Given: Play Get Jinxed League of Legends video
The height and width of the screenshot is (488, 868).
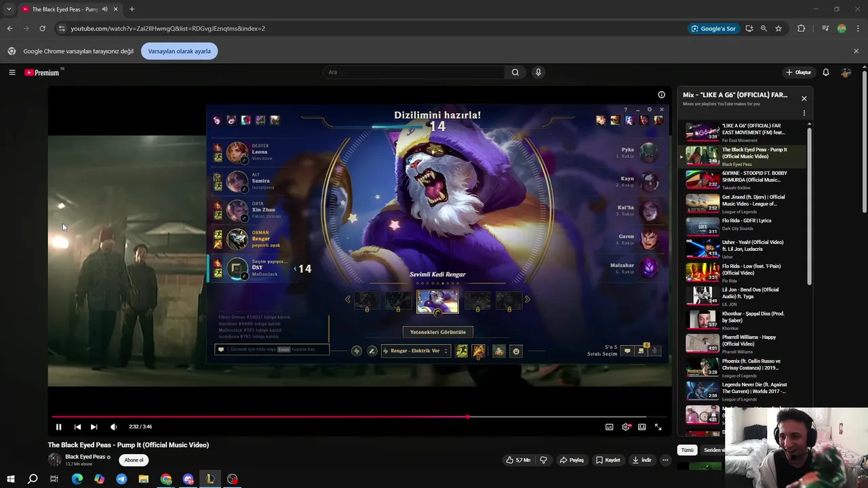Looking at the screenshot, I should 743,203.
